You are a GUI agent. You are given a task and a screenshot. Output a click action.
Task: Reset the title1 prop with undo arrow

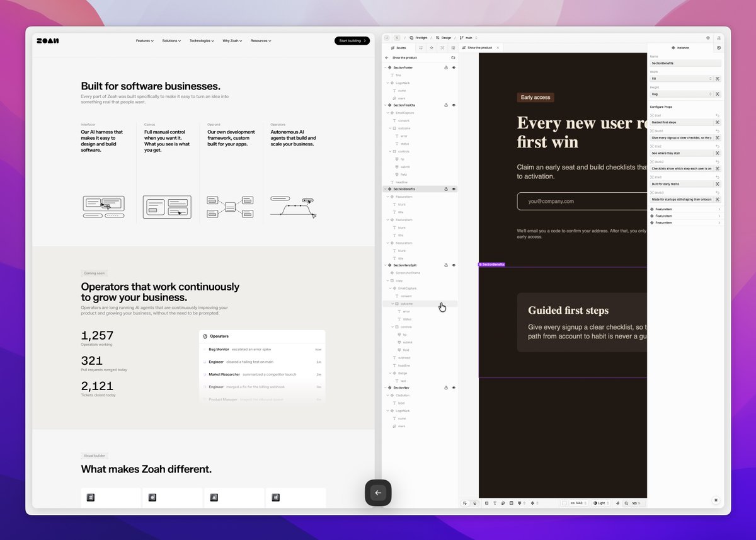718,115
